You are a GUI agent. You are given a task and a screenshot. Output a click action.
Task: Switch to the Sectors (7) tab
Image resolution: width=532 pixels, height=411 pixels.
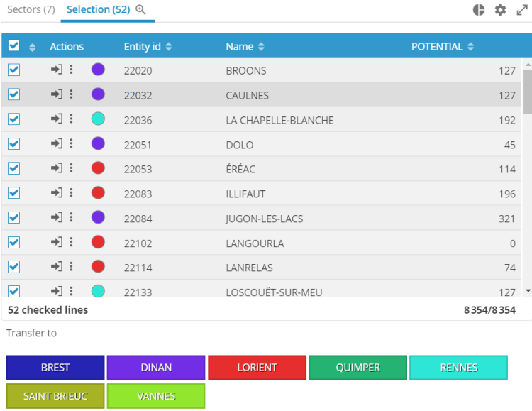click(x=31, y=10)
